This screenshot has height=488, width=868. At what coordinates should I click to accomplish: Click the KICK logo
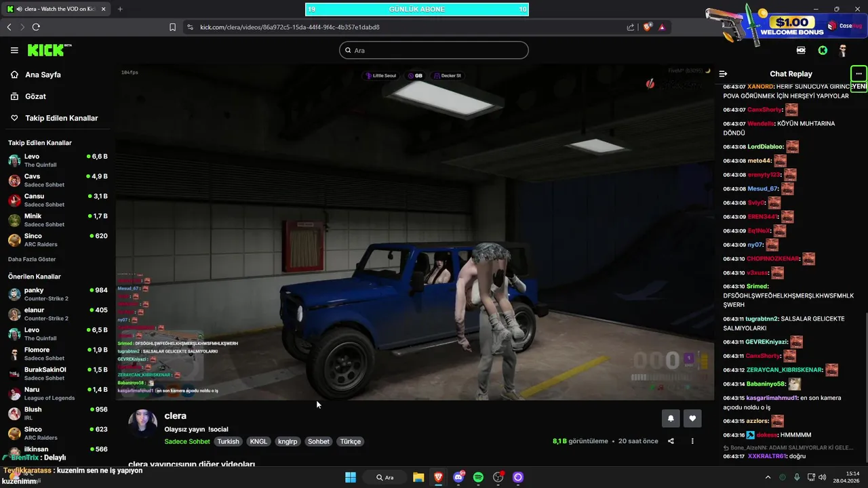pyautogui.click(x=49, y=50)
